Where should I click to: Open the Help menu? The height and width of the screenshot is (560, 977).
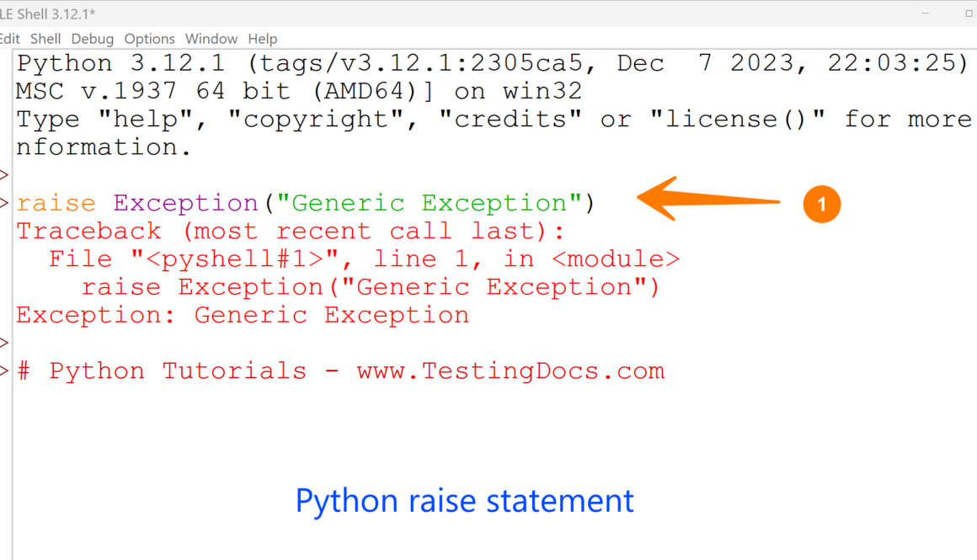pyautogui.click(x=262, y=39)
